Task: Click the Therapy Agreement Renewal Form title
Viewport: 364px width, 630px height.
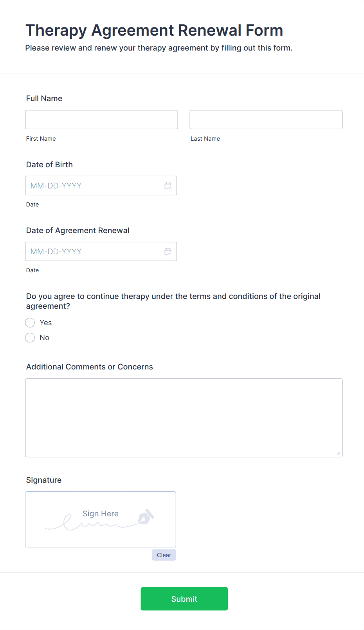Action: click(154, 30)
